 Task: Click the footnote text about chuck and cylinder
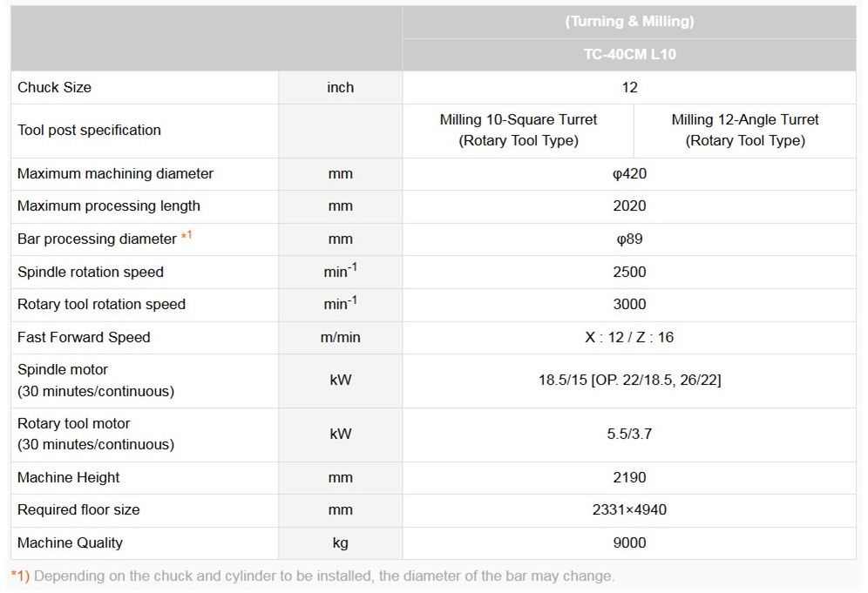pyautogui.click(x=323, y=576)
